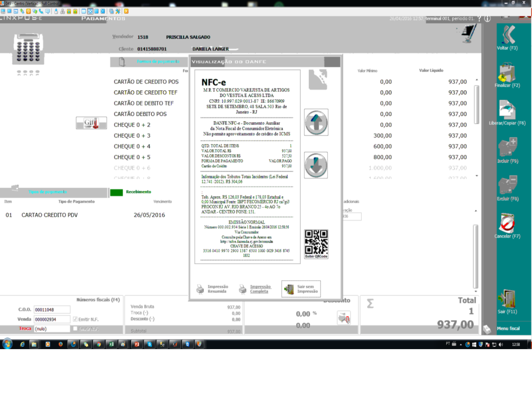Open the Windows Start menu
Screen dimensions: 532x399
(x=7, y=344)
